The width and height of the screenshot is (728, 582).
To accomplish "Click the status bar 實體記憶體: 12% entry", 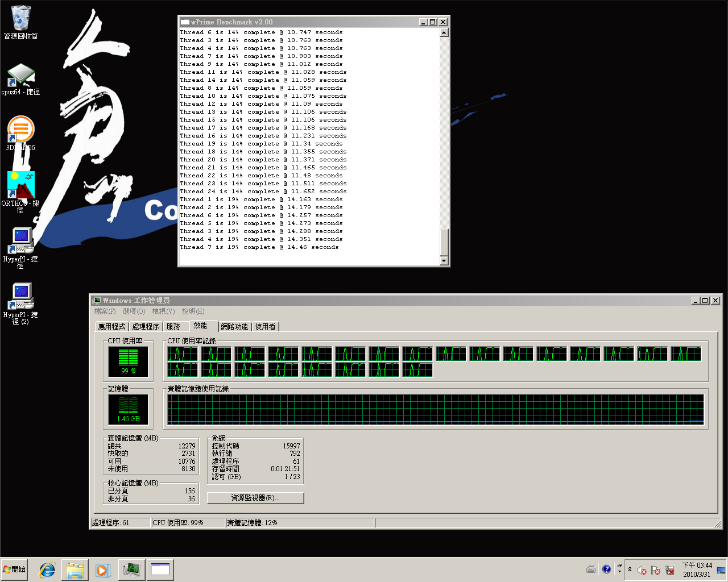I will (300, 523).
